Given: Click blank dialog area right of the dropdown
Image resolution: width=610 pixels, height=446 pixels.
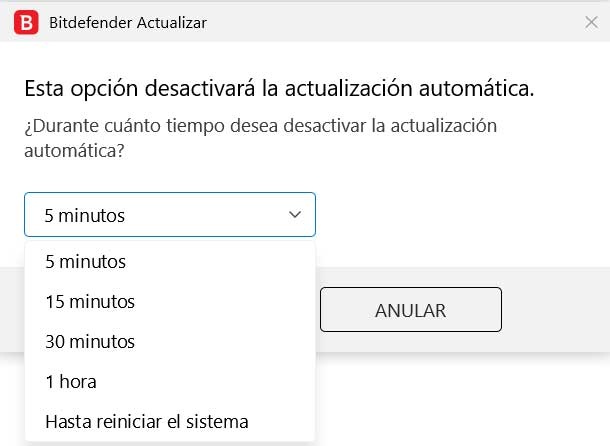Looking at the screenshot, I should 460,214.
